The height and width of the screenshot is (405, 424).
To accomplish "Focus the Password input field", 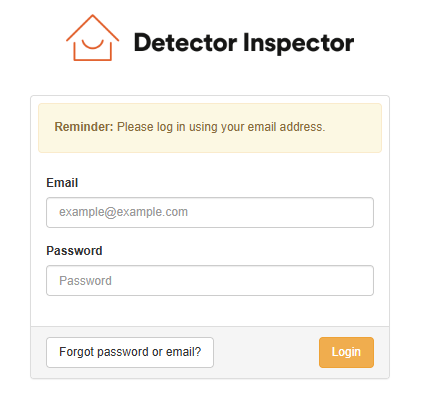I will pyautogui.click(x=210, y=280).
